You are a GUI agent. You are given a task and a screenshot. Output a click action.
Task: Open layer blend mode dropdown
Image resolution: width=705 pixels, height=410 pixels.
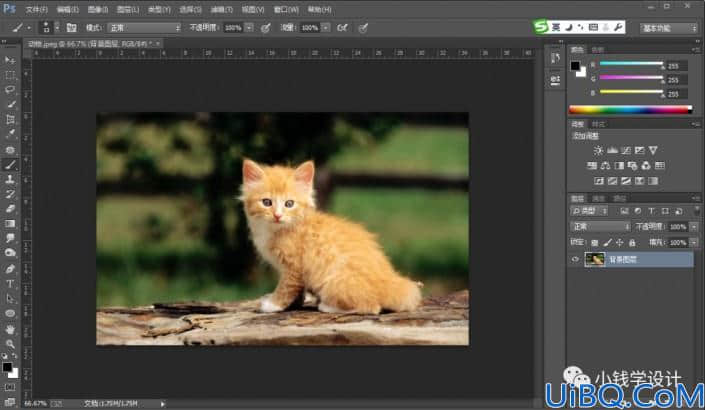[600, 227]
